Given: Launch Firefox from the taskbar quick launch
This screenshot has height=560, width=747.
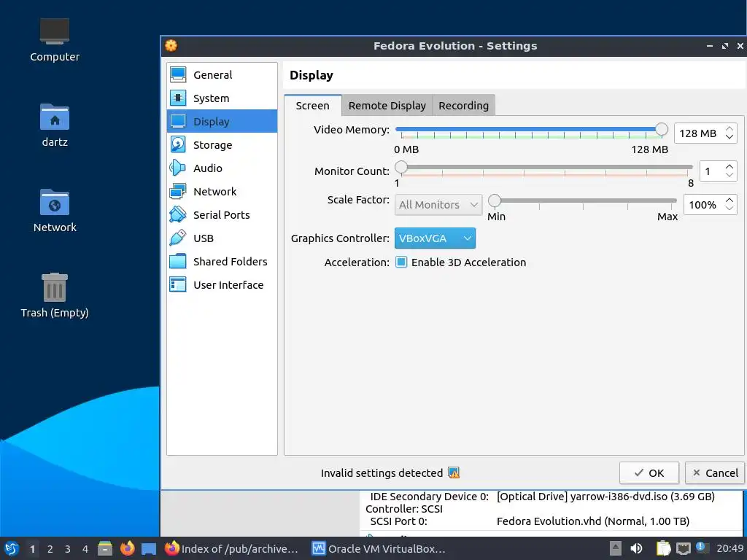Looking at the screenshot, I should coord(127,548).
